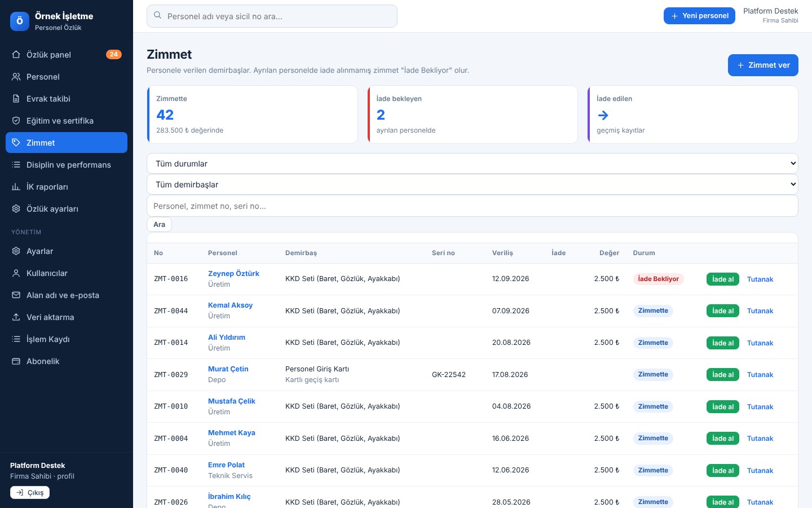Click the İade bekleyen summary card
The image size is (812, 508).
click(473, 115)
